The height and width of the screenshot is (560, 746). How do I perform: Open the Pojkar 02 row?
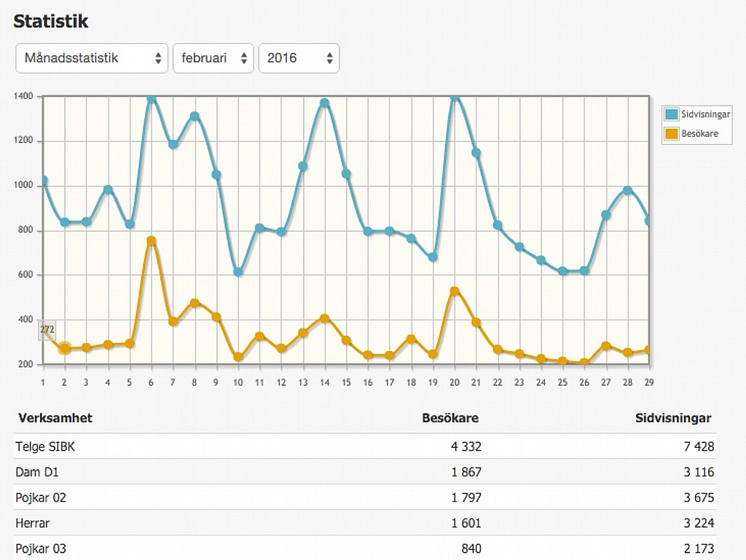point(41,497)
